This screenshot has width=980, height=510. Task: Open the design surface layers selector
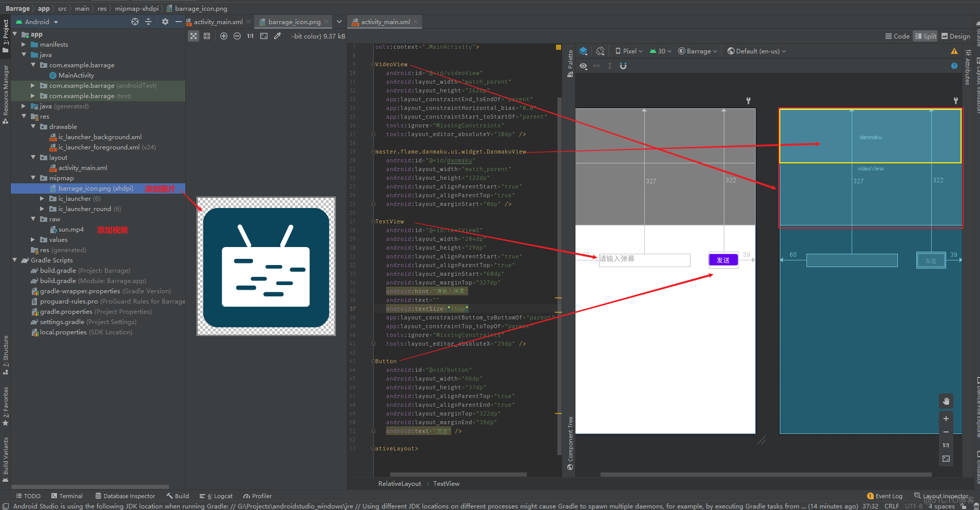pyautogui.click(x=584, y=51)
